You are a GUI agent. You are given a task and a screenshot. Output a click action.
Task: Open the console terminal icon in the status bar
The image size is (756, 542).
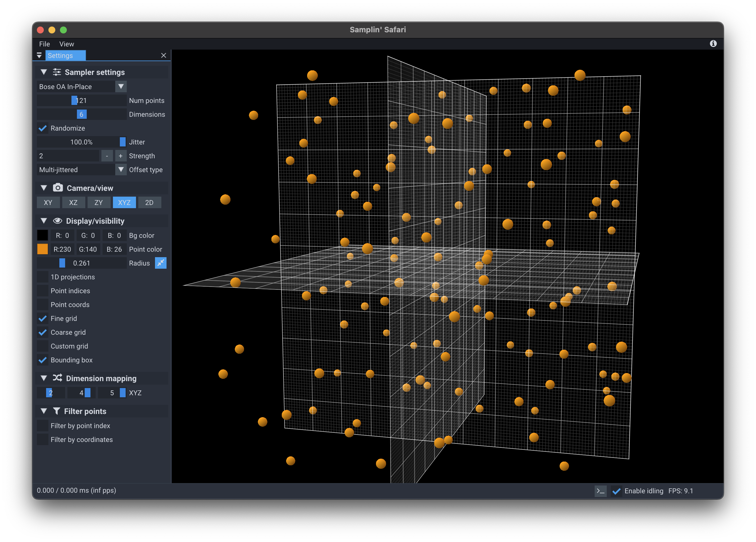pos(600,491)
